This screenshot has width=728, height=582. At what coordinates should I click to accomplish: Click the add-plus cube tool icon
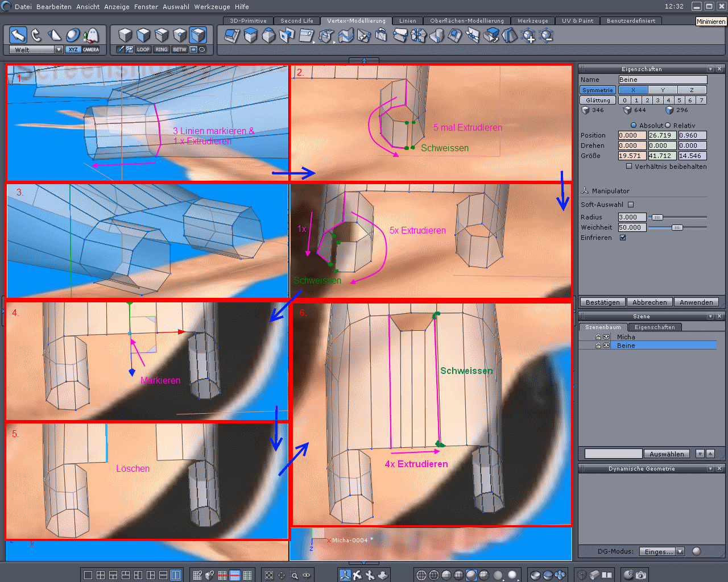pyautogui.click(x=528, y=36)
